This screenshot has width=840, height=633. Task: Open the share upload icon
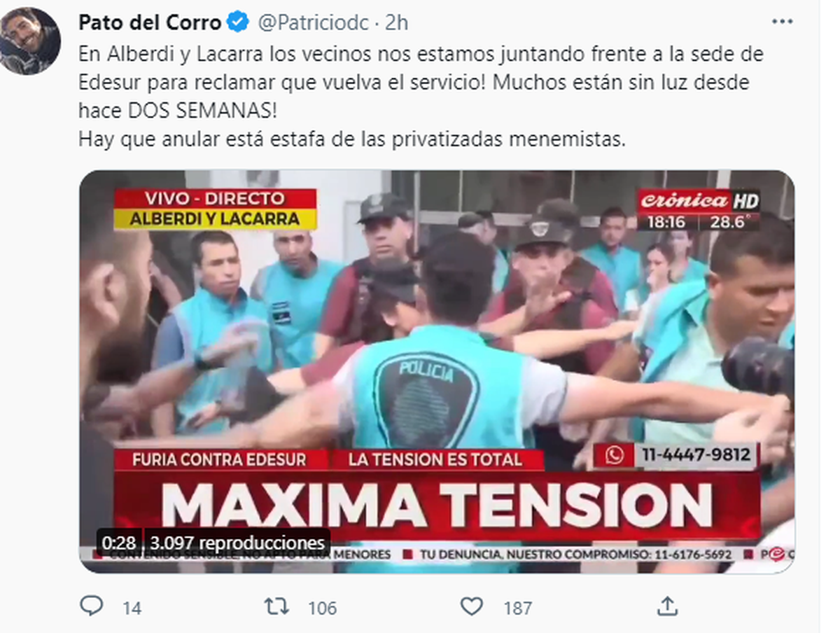coord(667,606)
